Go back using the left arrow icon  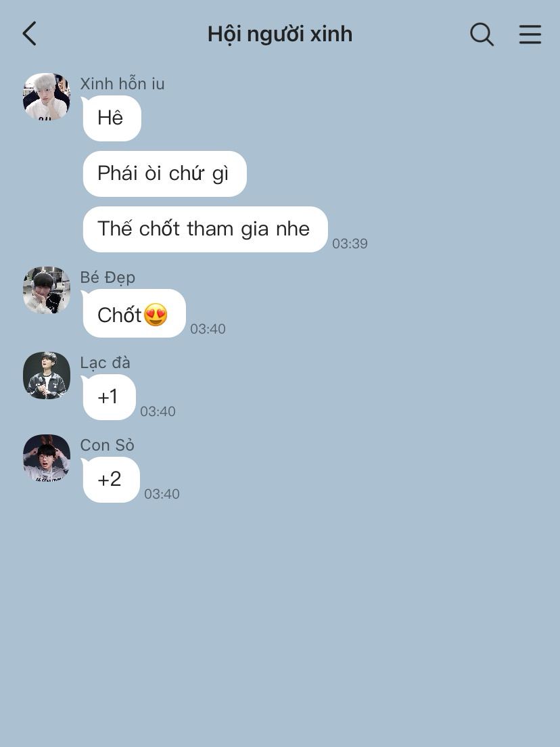30,34
